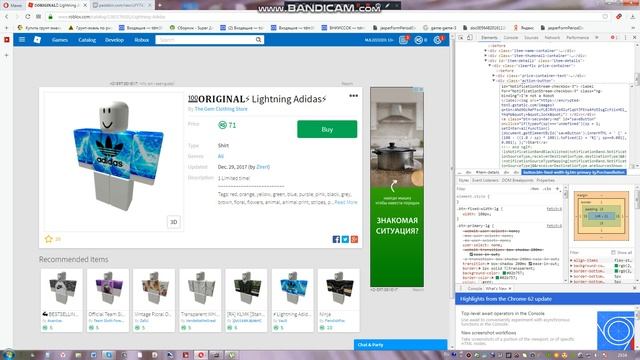Viewport: 640px width, 360px height.
Task: Share the item on Google Plus
Action: pos(354,239)
